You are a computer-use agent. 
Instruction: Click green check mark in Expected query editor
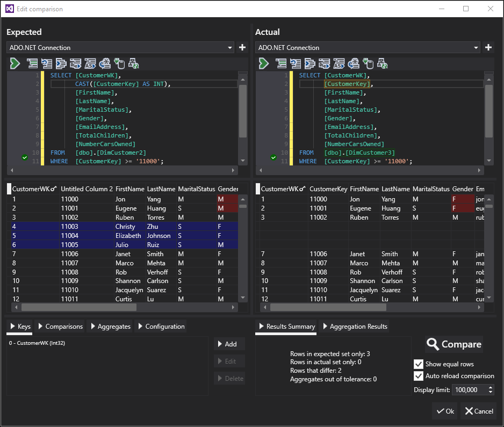tap(25, 157)
